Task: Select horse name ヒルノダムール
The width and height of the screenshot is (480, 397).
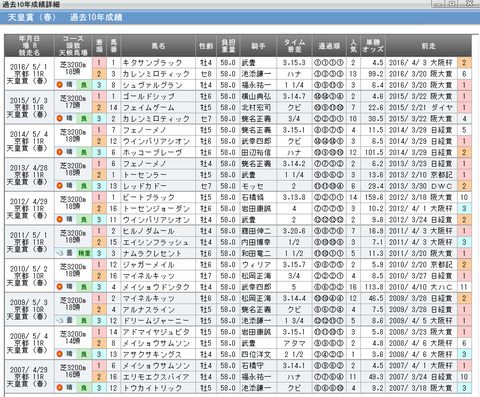Action: coord(149,231)
